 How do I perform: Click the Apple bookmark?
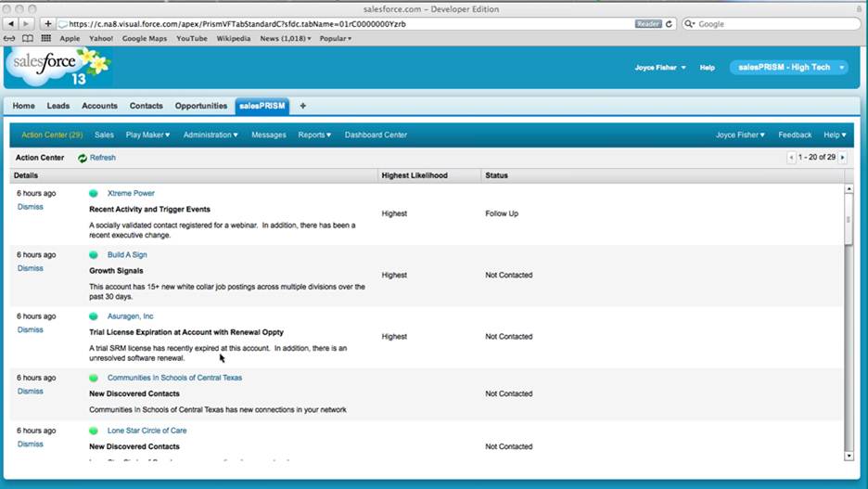pyautogui.click(x=70, y=39)
